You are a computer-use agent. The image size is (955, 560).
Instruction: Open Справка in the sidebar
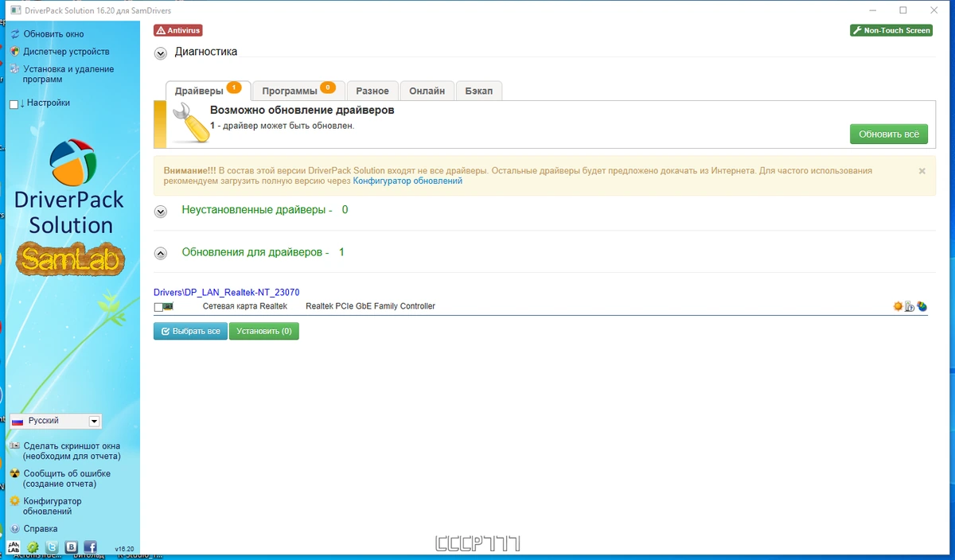pos(41,528)
